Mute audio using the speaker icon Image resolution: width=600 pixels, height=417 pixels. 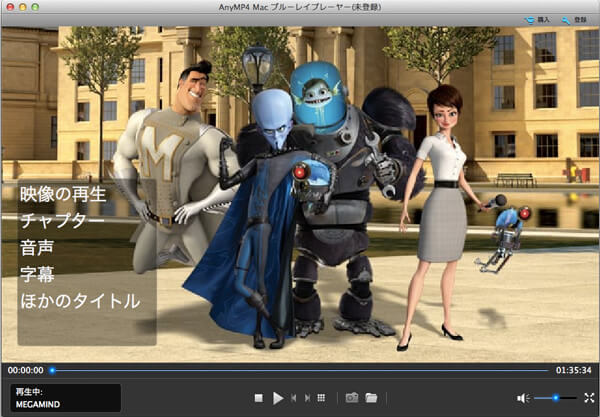point(522,398)
